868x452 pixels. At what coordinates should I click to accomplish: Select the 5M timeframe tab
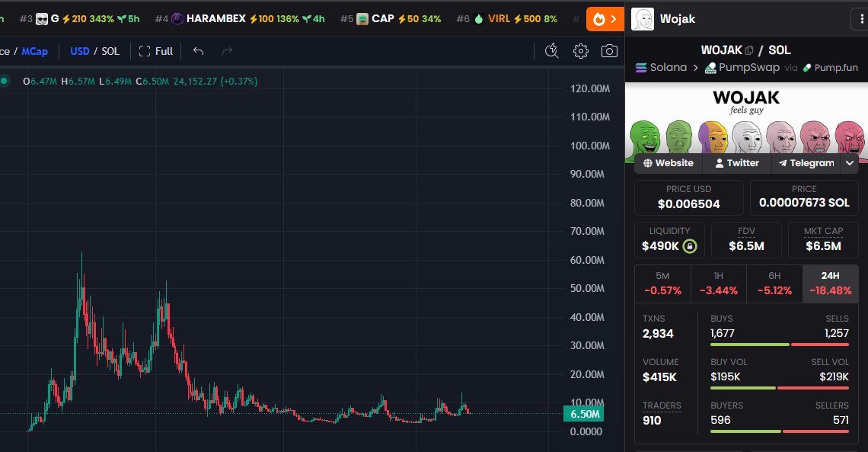click(662, 284)
